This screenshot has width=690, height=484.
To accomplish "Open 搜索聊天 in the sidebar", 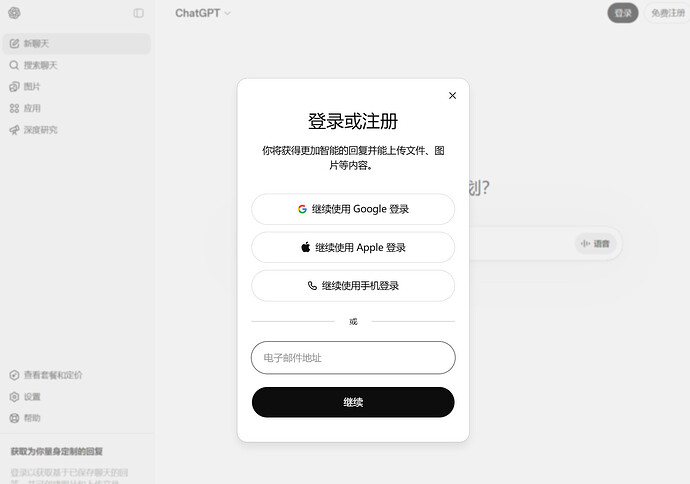I will tap(77, 65).
